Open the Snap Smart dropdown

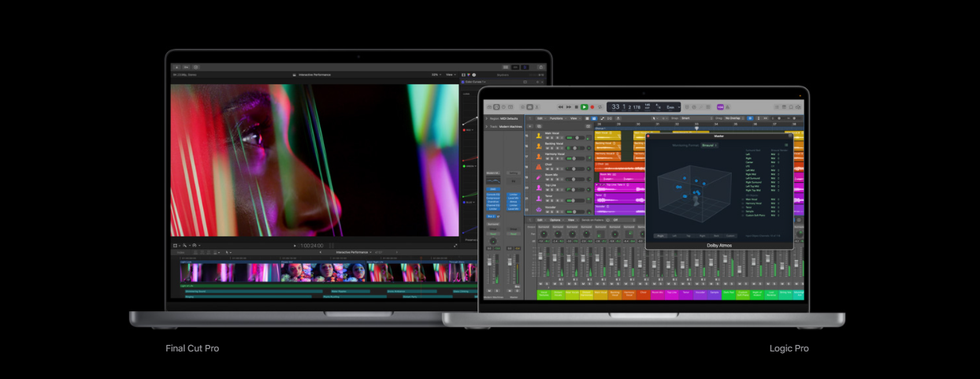(696, 118)
